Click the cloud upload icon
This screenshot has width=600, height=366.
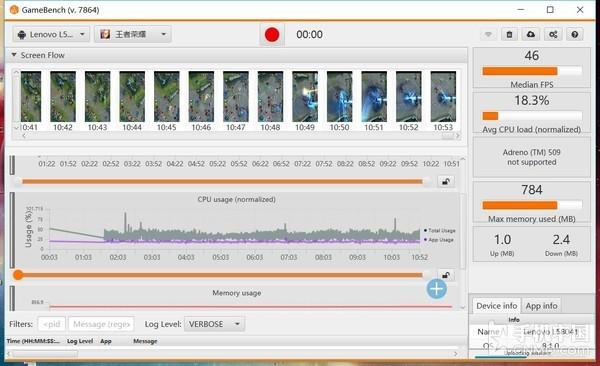[531, 34]
